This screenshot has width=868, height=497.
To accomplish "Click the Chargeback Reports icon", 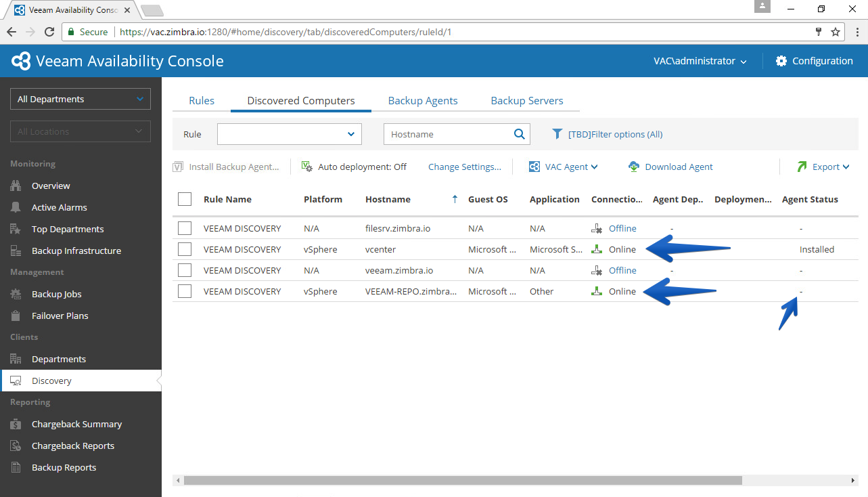I will point(16,446).
